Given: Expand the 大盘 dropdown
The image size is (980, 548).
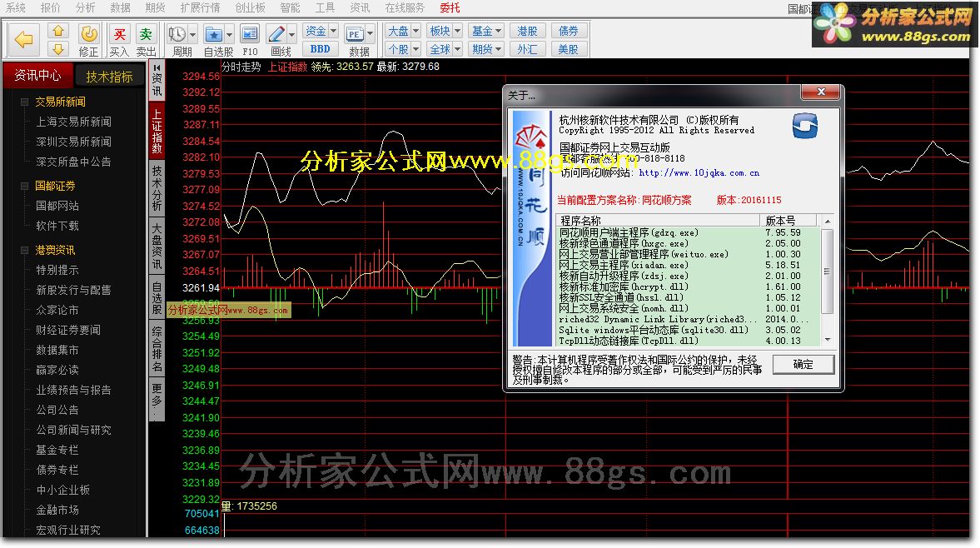Looking at the screenshot, I should point(415,31).
